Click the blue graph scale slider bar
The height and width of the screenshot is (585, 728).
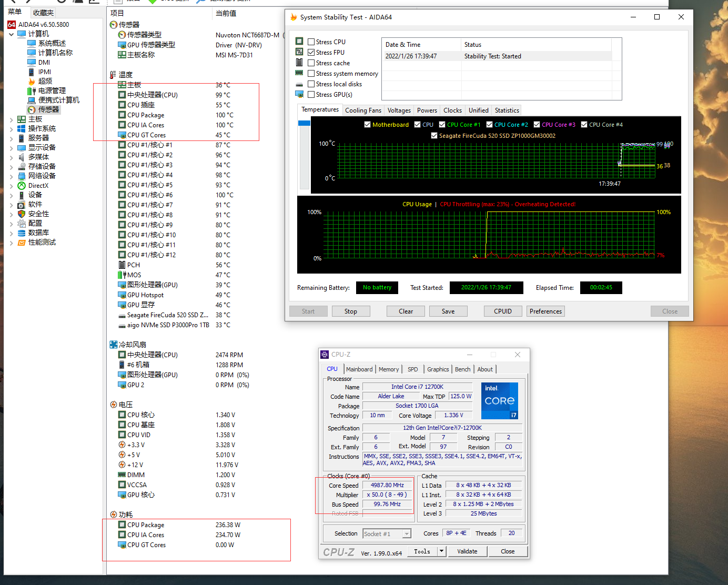(304, 123)
